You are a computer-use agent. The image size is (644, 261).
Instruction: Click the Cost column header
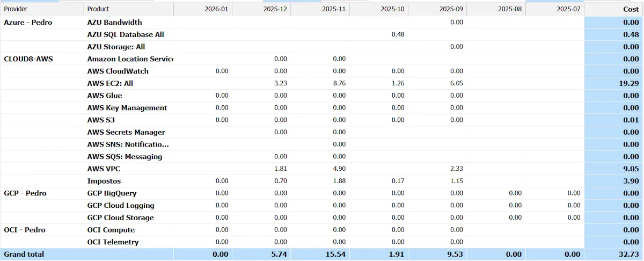coord(614,9)
